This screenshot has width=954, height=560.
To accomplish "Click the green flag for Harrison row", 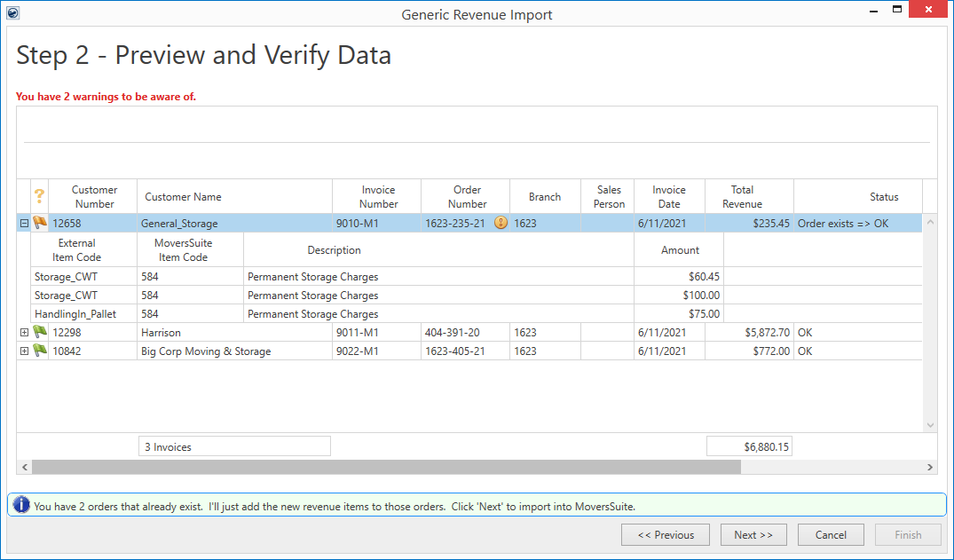I will click(x=40, y=332).
